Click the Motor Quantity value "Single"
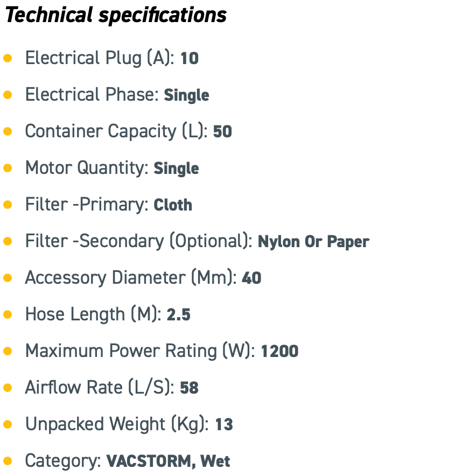Viewport: 476px width, 476px height. [176, 169]
